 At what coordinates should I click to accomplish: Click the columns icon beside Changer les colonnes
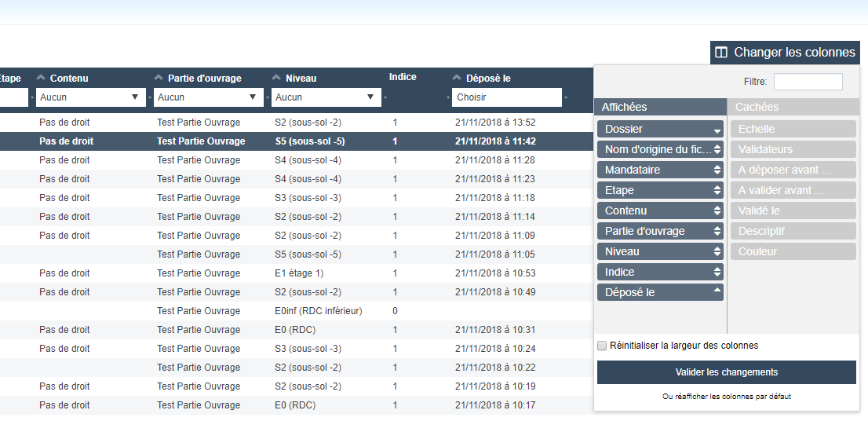point(721,53)
